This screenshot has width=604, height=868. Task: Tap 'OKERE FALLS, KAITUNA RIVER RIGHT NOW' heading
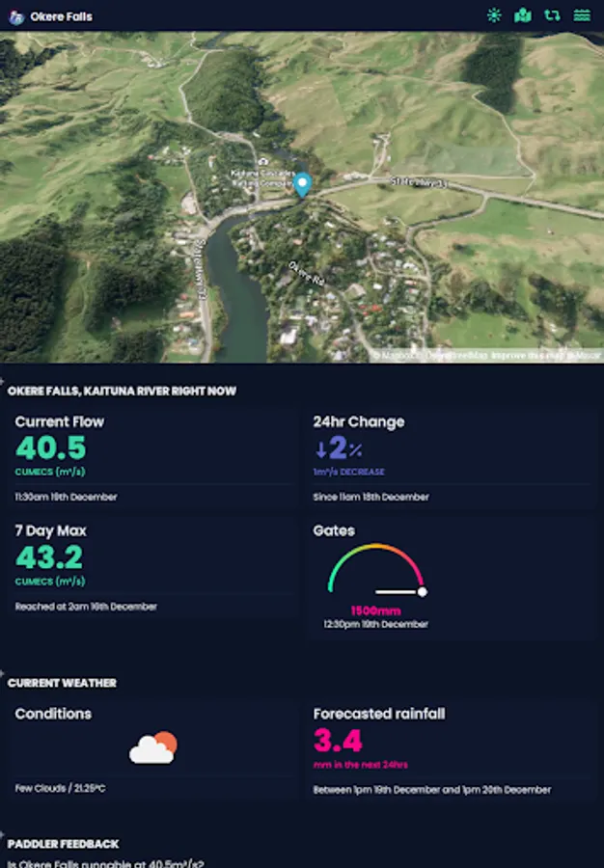coord(122,392)
